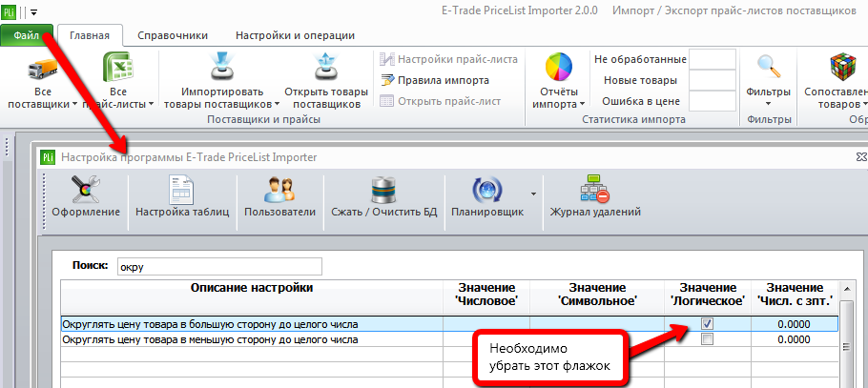Open Настройки прайс-листа

coord(449,59)
